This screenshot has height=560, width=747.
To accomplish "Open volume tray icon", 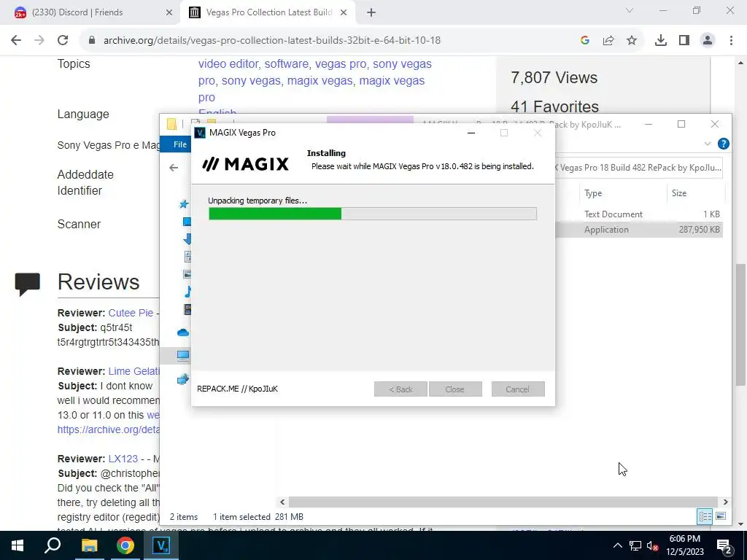I will coord(653,546).
